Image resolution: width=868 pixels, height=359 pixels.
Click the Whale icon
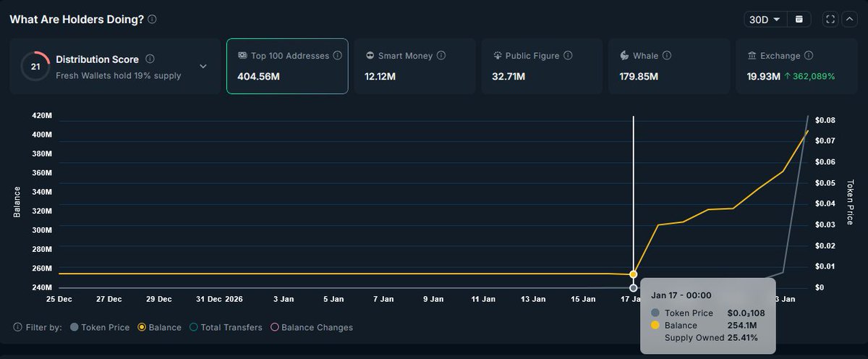625,56
